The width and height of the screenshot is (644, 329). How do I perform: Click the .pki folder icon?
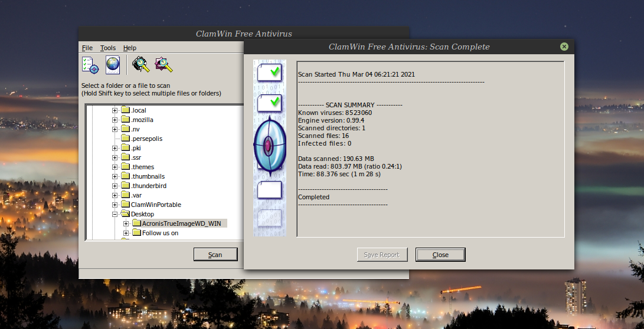(x=125, y=147)
